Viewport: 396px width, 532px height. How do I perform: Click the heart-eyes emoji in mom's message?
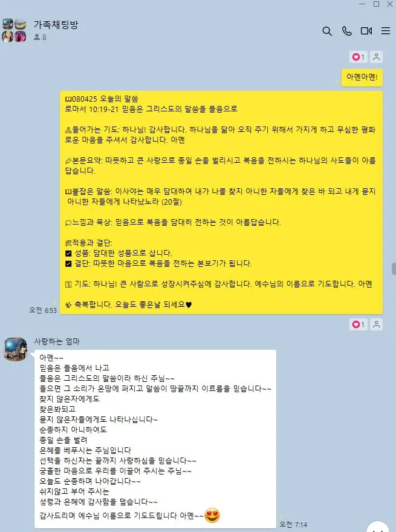[212, 516]
